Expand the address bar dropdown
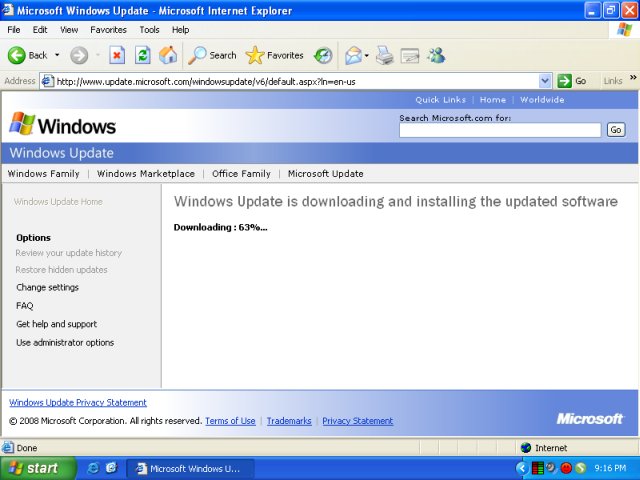The height and width of the screenshot is (480, 640). click(545, 81)
